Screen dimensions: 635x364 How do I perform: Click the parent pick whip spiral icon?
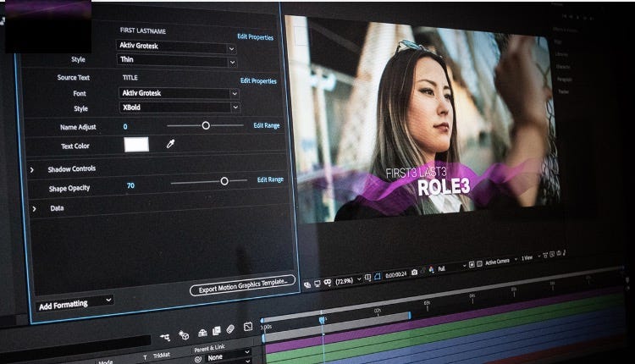tap(198, 359)
